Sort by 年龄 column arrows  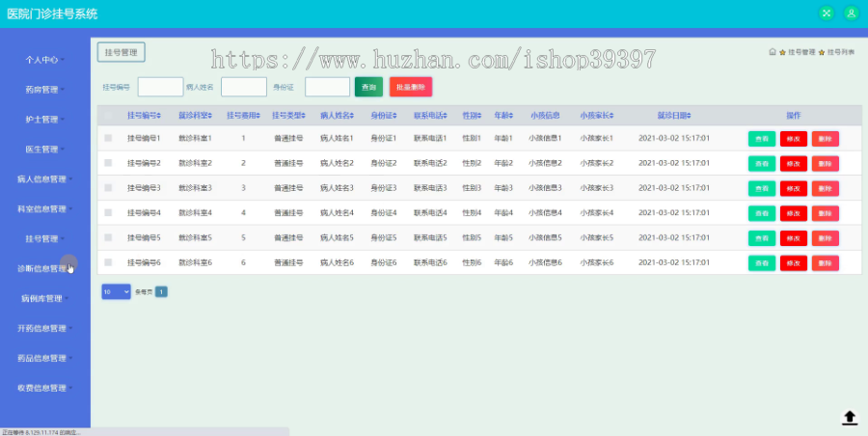tap(511, 116)
